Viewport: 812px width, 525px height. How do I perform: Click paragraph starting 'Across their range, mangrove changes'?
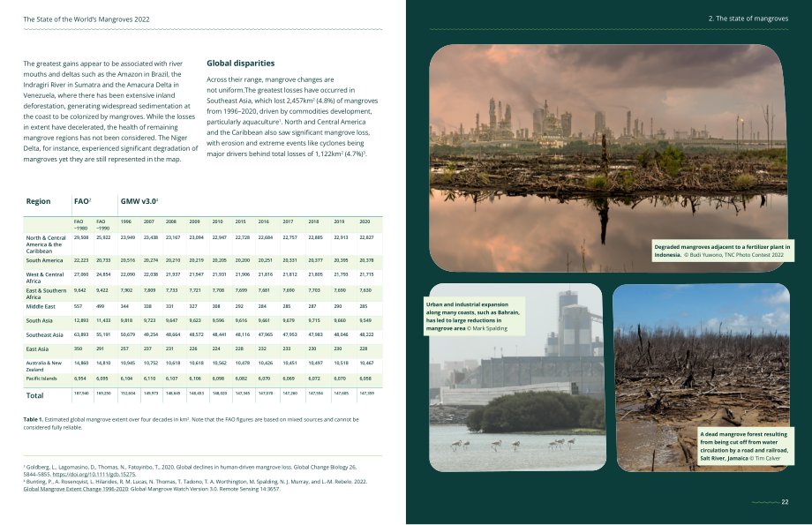click(x=292, y=116)
